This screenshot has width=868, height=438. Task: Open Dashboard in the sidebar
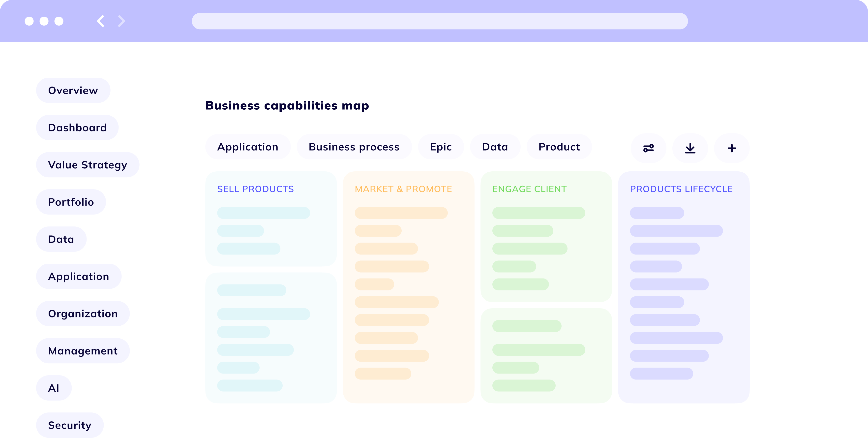click(x=77, y=127)
